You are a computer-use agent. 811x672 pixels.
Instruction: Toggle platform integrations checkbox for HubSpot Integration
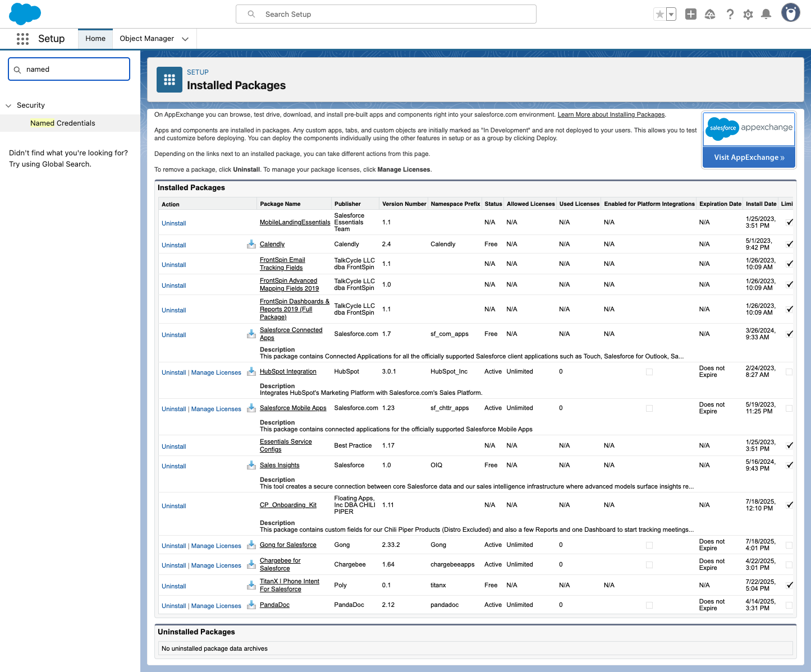(x=649, y=372)
